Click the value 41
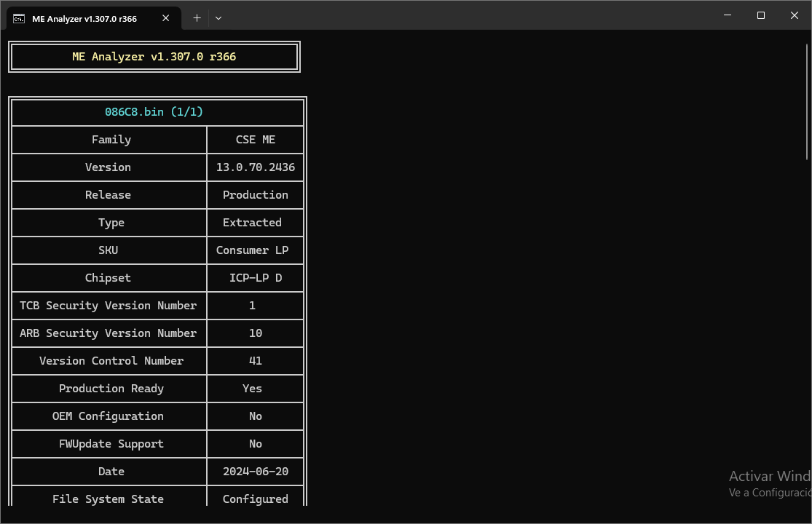 point(256,361)
